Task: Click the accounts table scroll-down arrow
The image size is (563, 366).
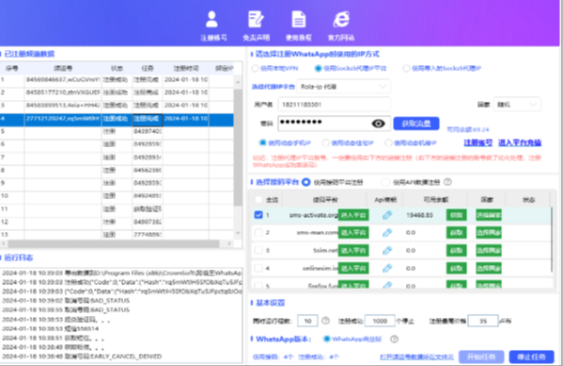Action: [238, 233]
